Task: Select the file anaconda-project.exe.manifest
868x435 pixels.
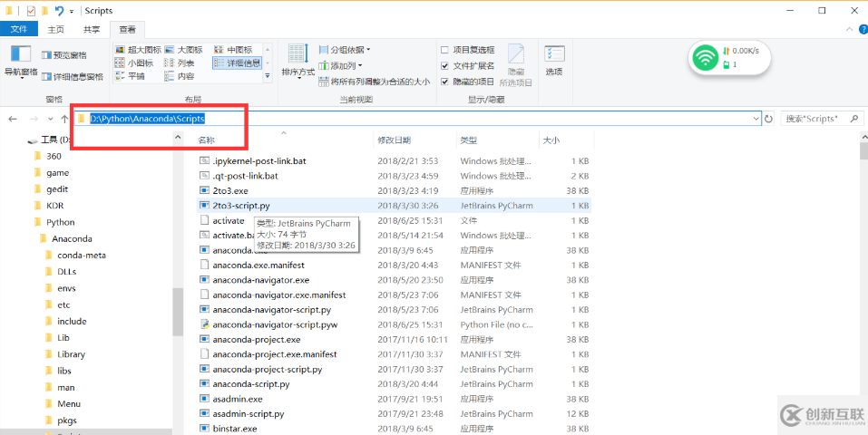Action: 275,354
